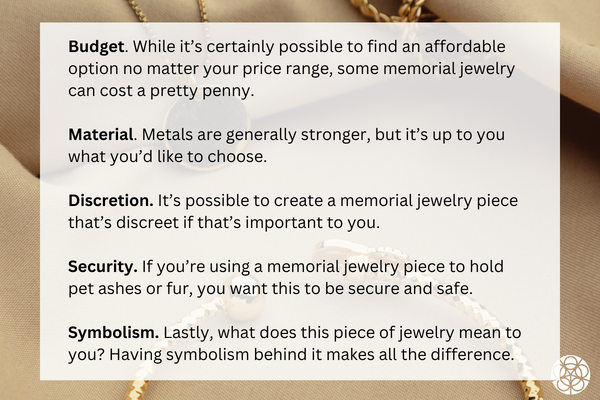The image size is (600, 400).
Task: Click the flower logo icon
Action: 570,372
